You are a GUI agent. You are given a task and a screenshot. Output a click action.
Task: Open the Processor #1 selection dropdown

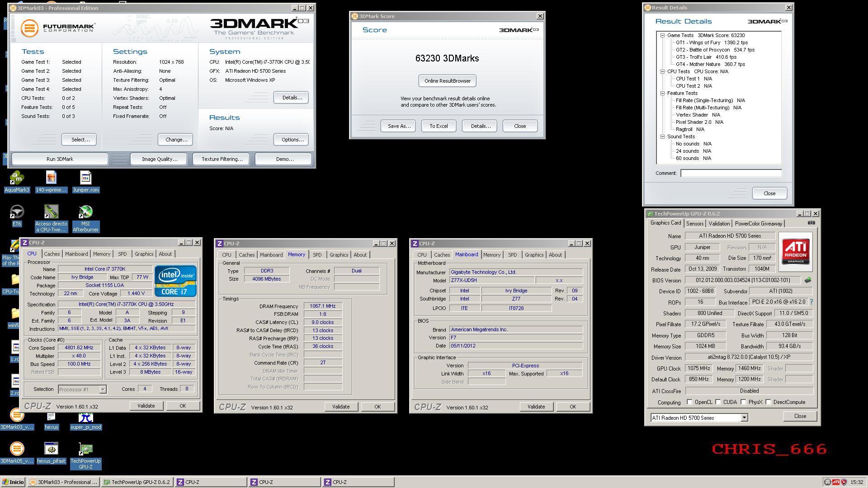pyautogui.click(x=103, y=389)
